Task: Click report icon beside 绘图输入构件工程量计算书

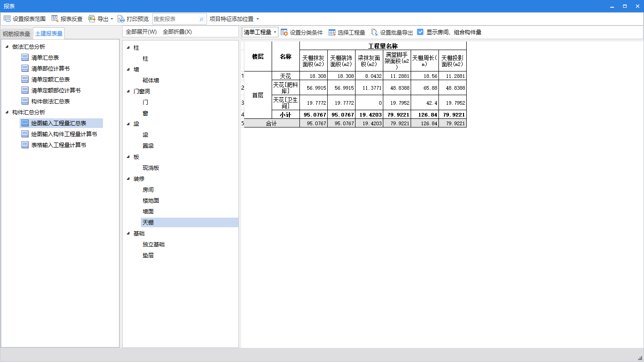Action: tap(25, 134)
